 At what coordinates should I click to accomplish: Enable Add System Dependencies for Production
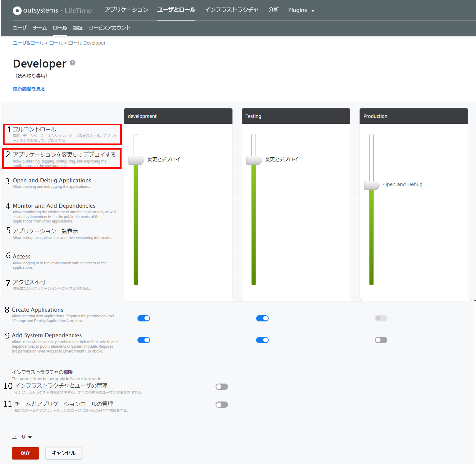[x=381, y=340]
